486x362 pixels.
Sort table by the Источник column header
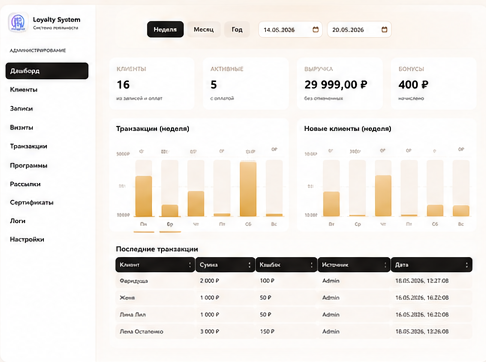(354, 265)
